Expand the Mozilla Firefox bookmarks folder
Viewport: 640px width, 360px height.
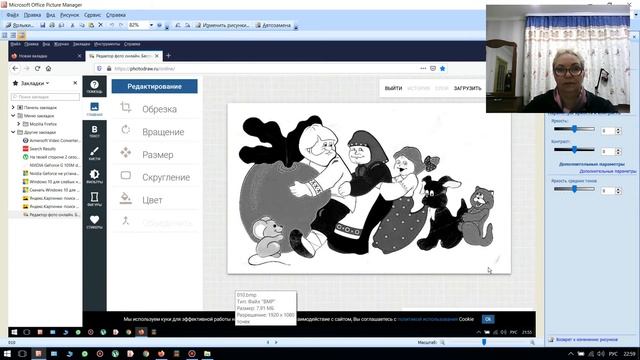point(18,124)
